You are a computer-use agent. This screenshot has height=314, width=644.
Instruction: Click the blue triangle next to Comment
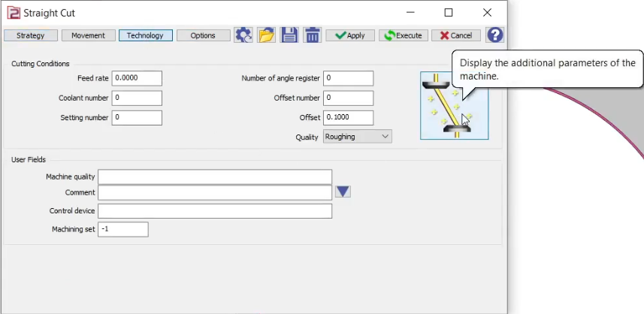point(343,192)
